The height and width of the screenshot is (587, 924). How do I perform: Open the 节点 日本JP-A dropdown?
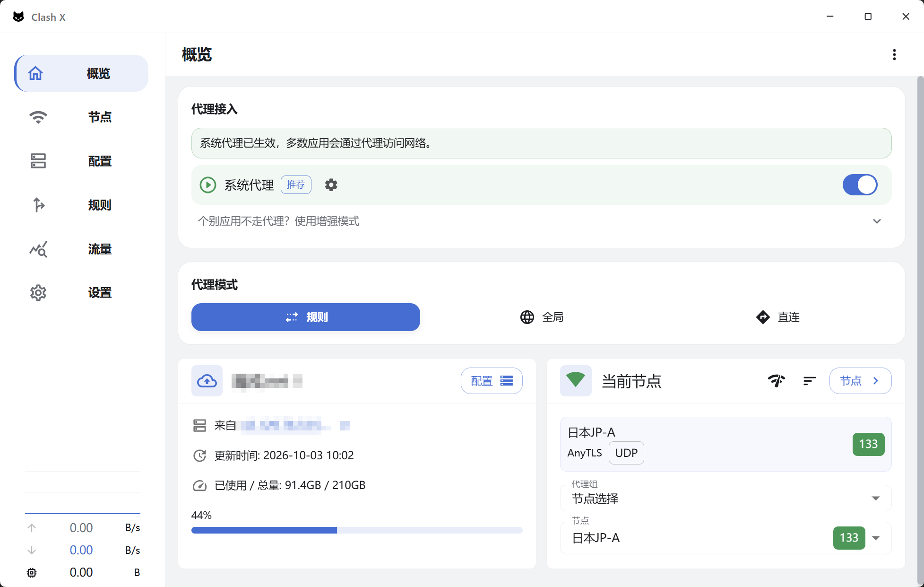click(x=725, y=538)
